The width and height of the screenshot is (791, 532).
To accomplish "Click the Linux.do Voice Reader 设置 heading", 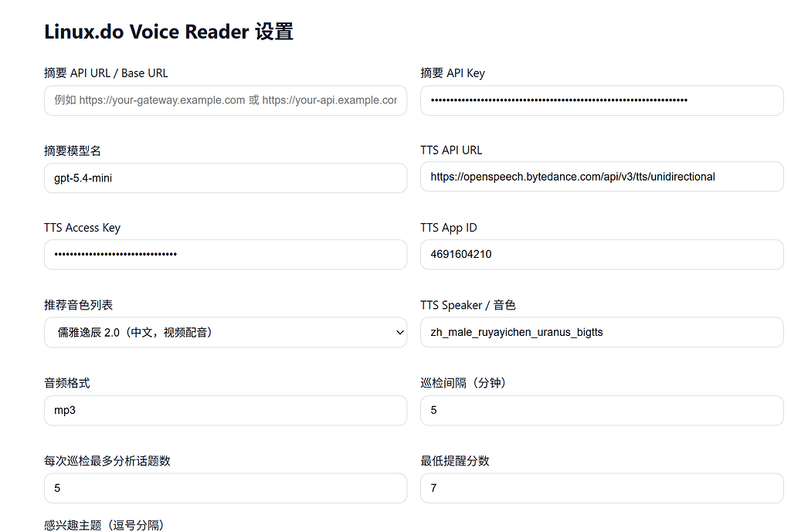I will (168, 32).
